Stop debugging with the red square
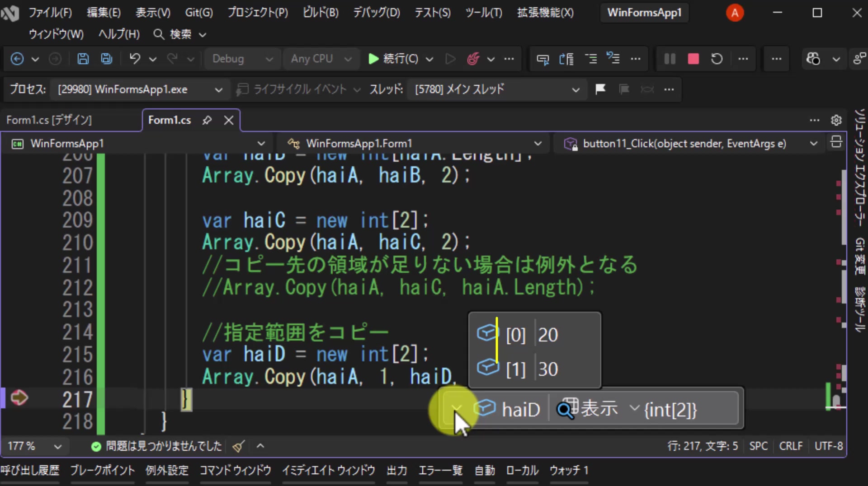The image size is (868, 486). pyautogui.click(x=693, y=59)
